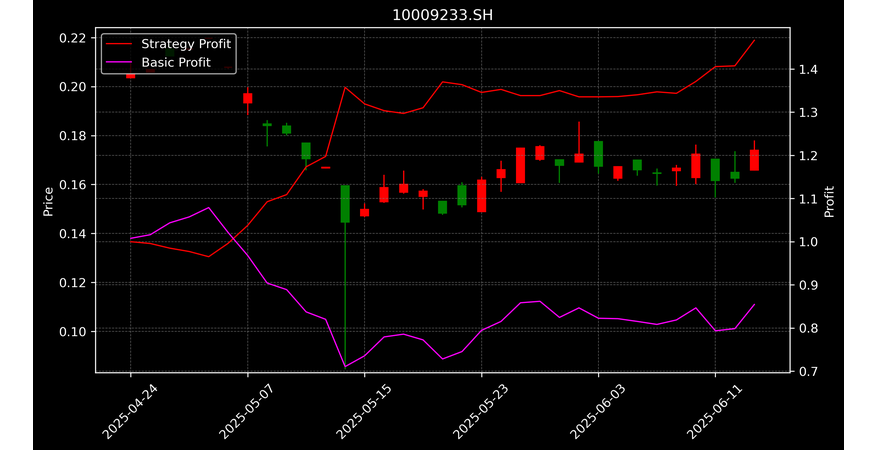Click the 1.2 profit tick label

tap(807, 156)
